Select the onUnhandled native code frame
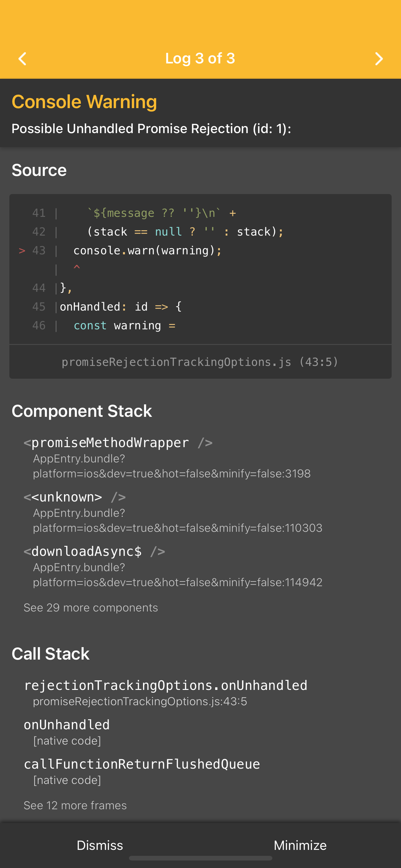401x868 pixels. pos(67,732)
